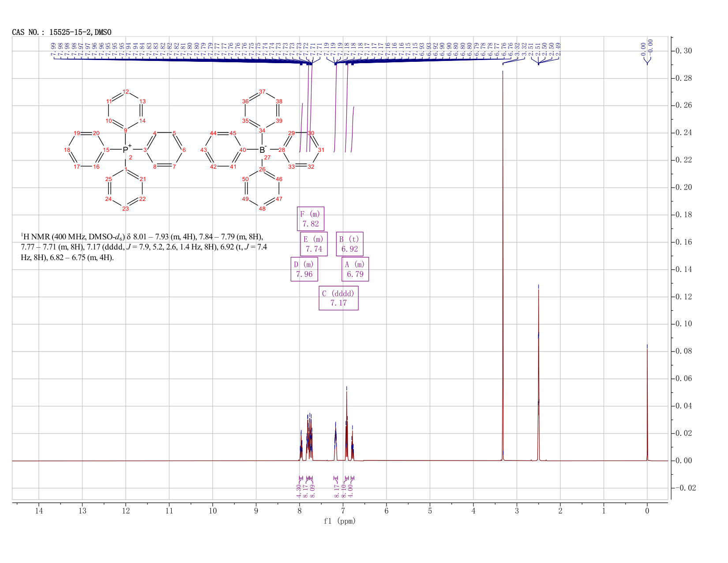The width and height of the screenshot is (728, 563).
Task: Select the D (m) 7.96 multiplet label
Action: [x=304, y=269]
